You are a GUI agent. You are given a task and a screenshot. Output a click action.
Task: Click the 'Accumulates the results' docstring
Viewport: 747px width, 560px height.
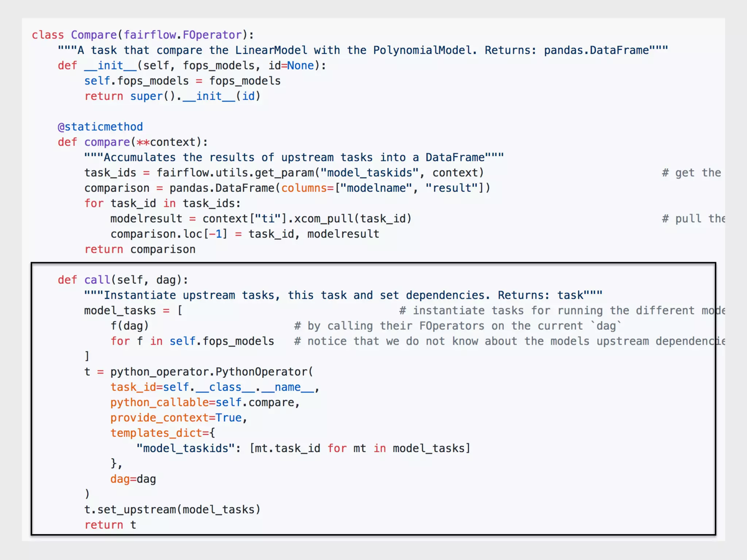click(x=294, y=157)
